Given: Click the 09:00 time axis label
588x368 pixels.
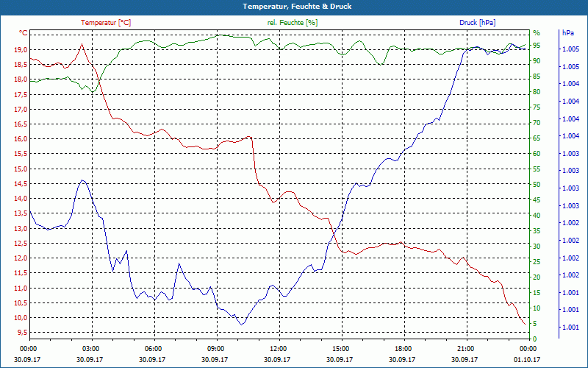Looking at the screenshot, I should tap(217, 348).
